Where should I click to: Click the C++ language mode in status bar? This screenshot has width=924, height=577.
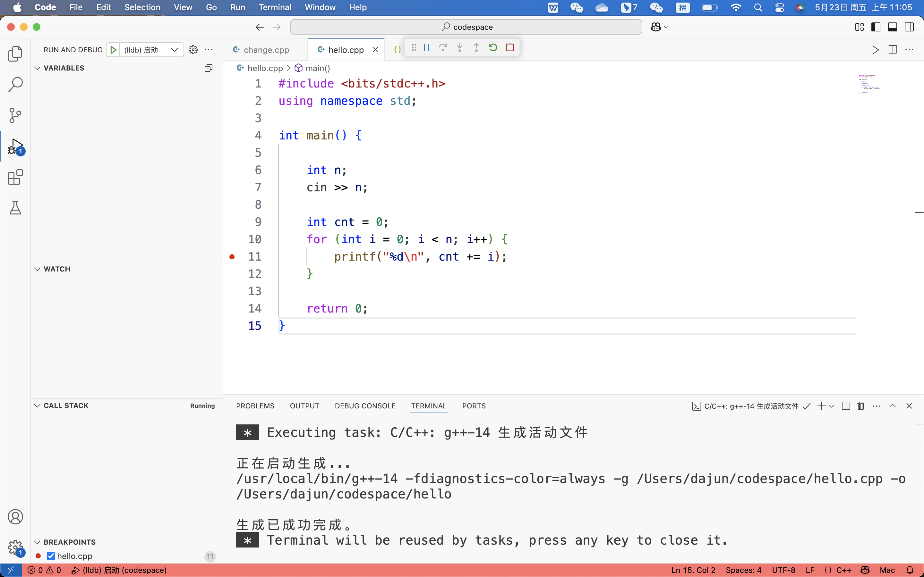tap(843, 570)
